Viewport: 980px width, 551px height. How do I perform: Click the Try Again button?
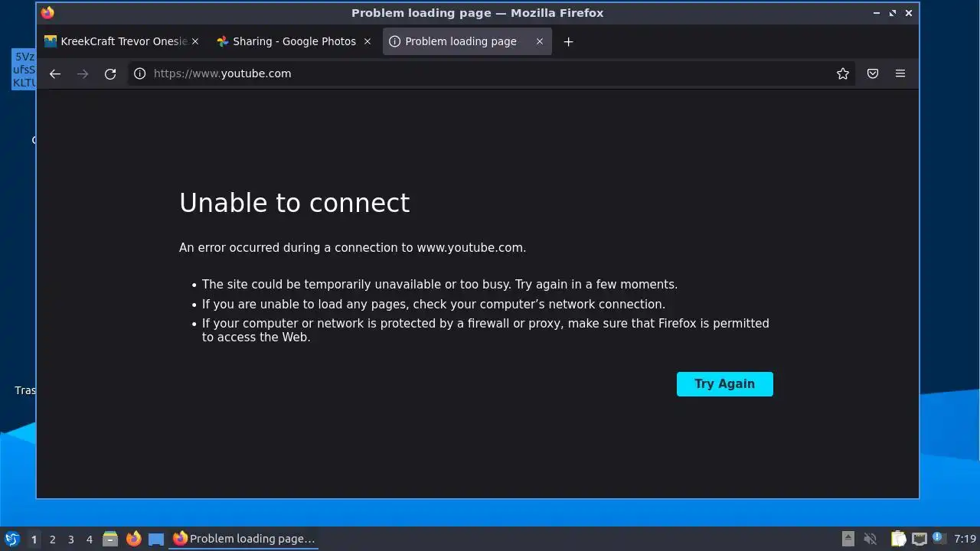[724, 384]
